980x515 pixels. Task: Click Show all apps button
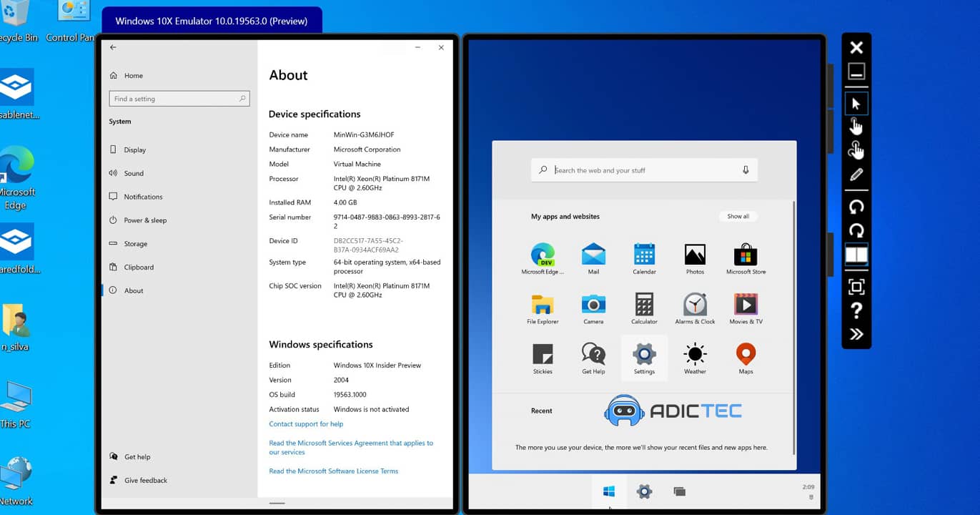click(x=738, y=217)
